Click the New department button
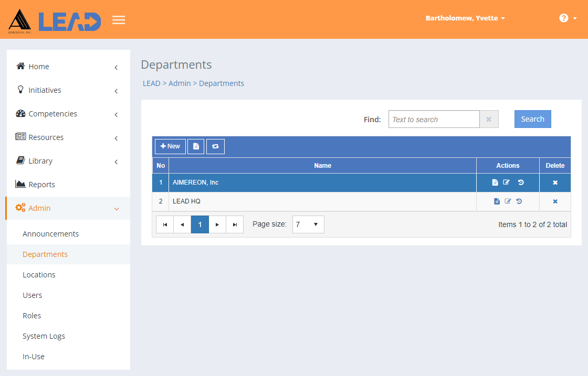This screenshot has height=376, width=588. pyautogui.click(x=170, y=146)
